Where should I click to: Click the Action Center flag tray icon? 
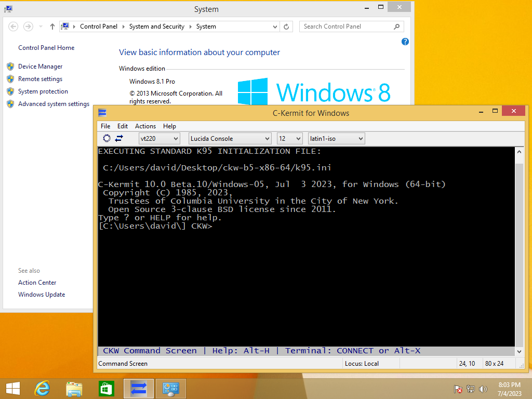click(x=458, y=389)
